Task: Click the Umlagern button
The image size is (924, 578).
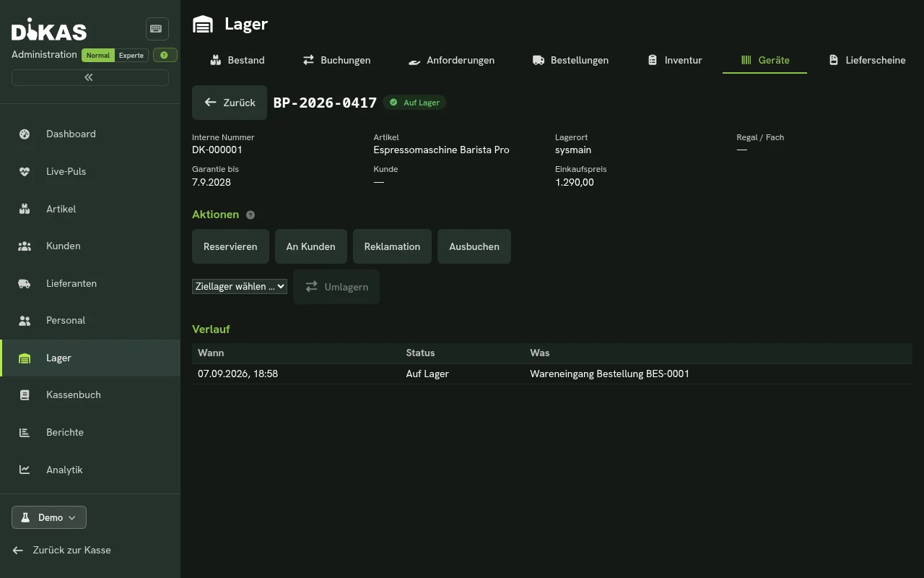Action: pos(336,287)
